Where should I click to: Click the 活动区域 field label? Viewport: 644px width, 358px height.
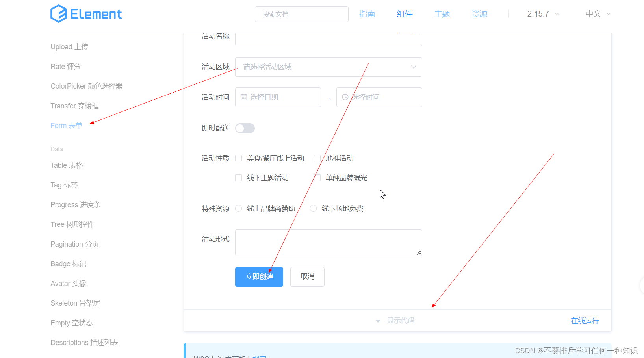215,67
